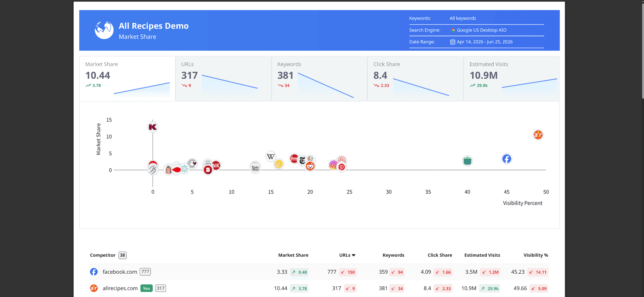
Task: Select the yellow swirl bubble on the chart
Action: coord(279,164)
